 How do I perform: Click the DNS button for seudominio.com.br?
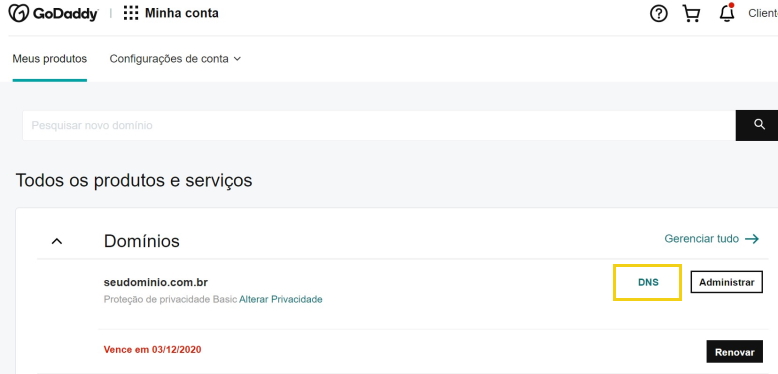[x=648, y=282]
